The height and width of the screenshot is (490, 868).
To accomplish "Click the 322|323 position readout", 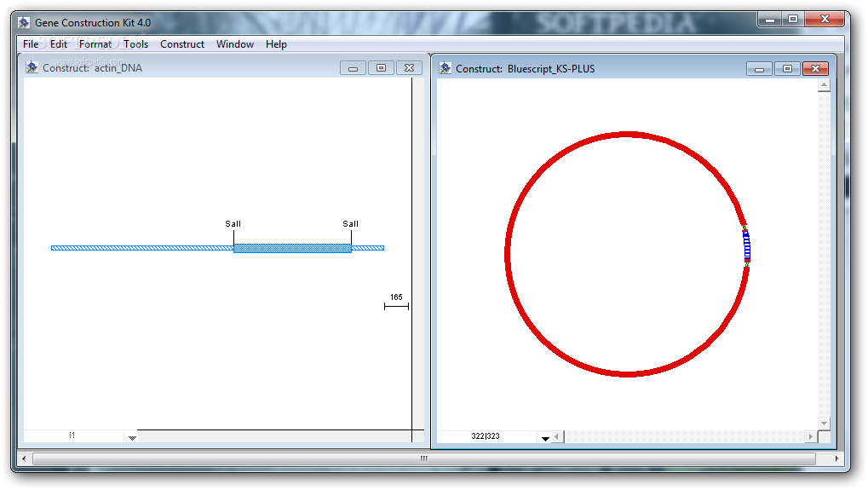I will [486, 436].
